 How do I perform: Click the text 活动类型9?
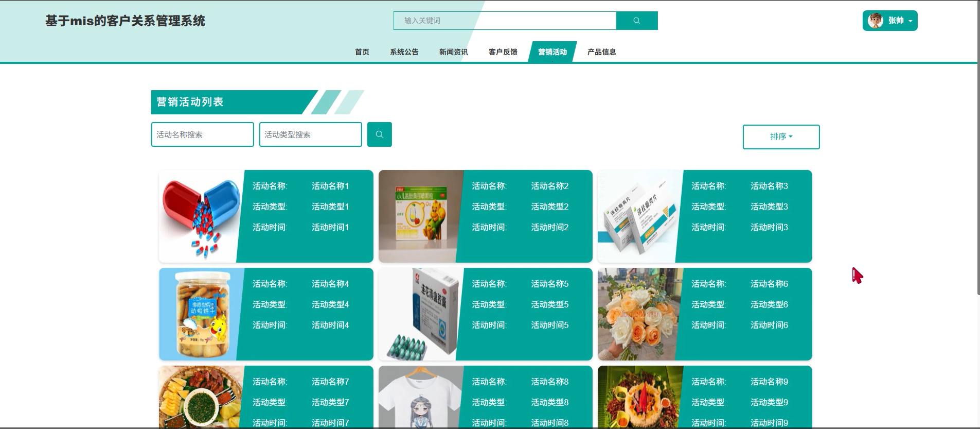[x=769, y=402]
